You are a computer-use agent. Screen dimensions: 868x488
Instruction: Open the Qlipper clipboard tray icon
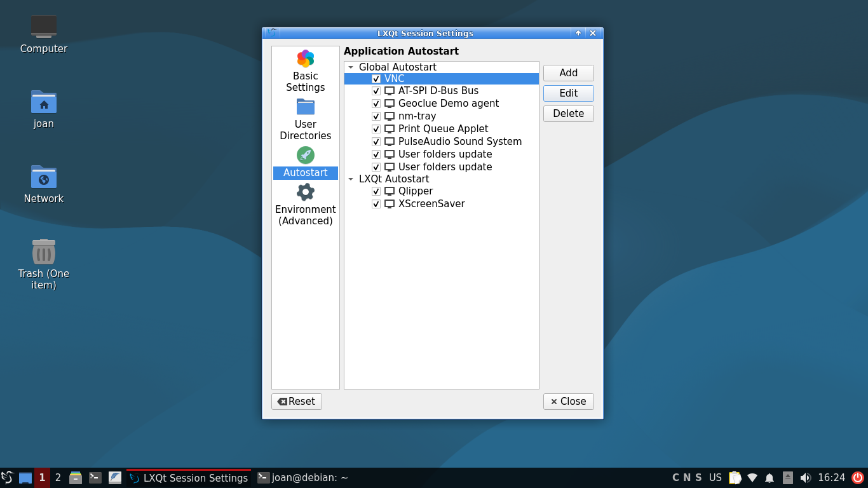(x=735, y=477)
